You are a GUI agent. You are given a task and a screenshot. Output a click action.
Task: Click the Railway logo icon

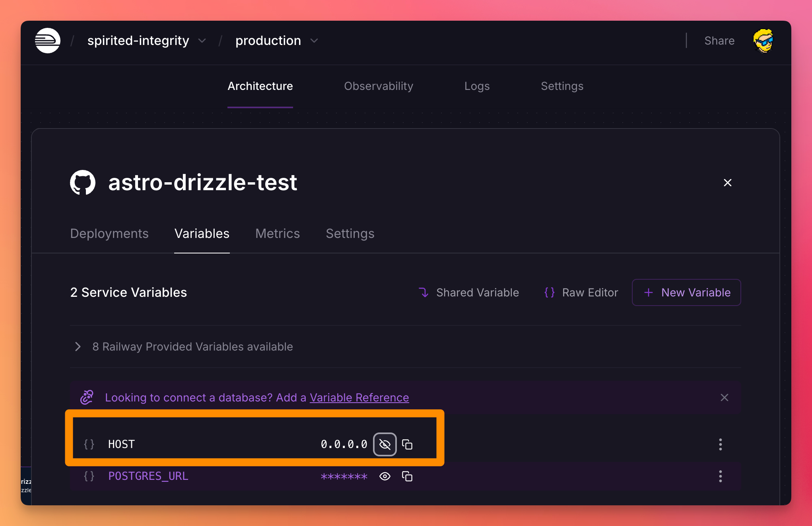tap(47, 41)
